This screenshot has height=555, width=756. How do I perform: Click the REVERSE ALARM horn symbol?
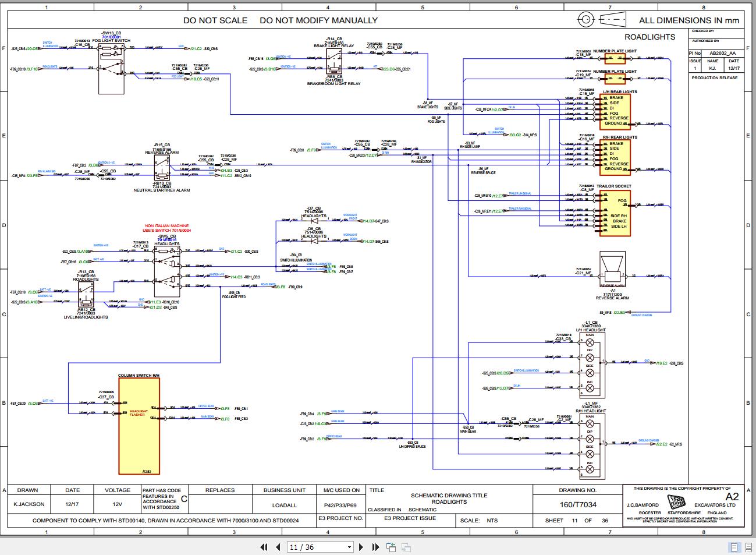click(612, 270)
